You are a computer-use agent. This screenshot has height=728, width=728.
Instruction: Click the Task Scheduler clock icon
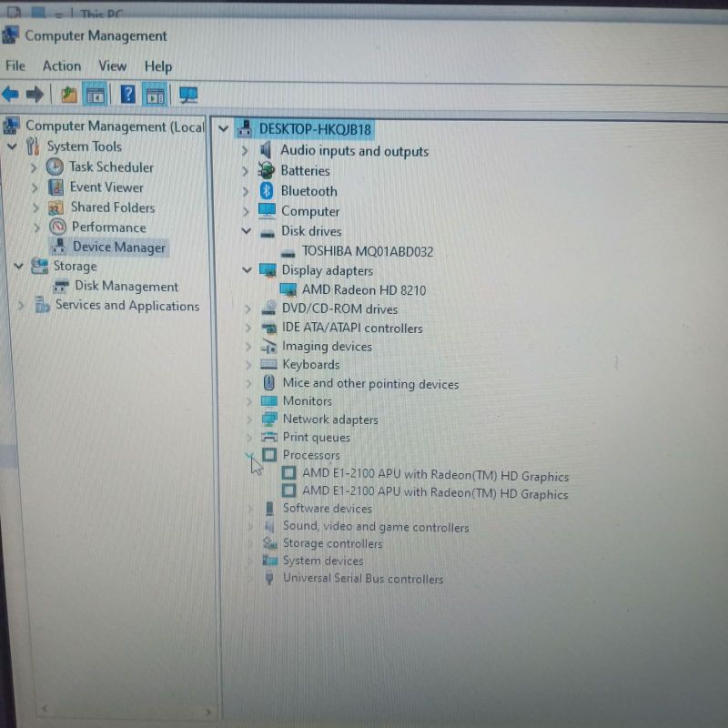[55, 167]
